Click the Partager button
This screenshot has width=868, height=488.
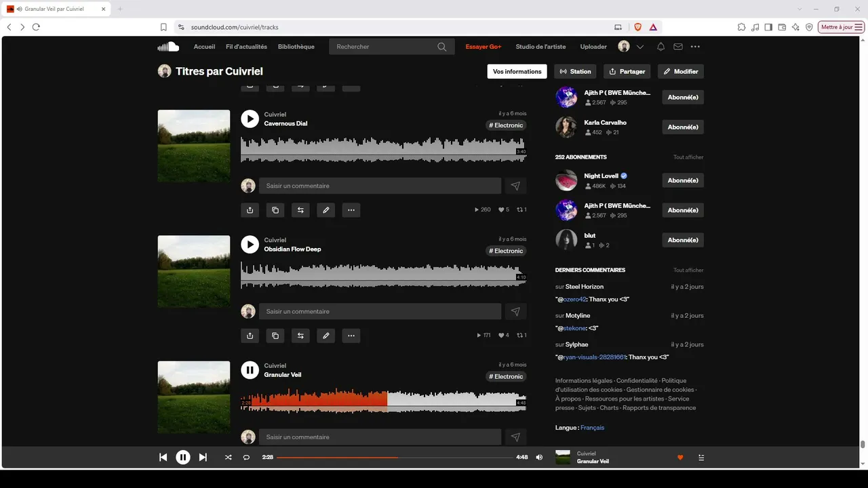pyautogui.click(x=627, y=71)
